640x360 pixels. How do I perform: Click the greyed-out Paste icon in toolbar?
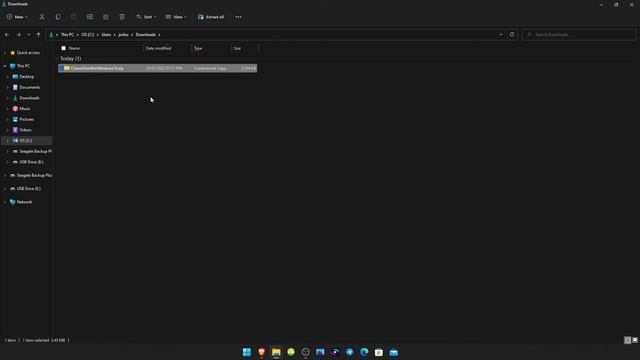[x=74, y=17]
